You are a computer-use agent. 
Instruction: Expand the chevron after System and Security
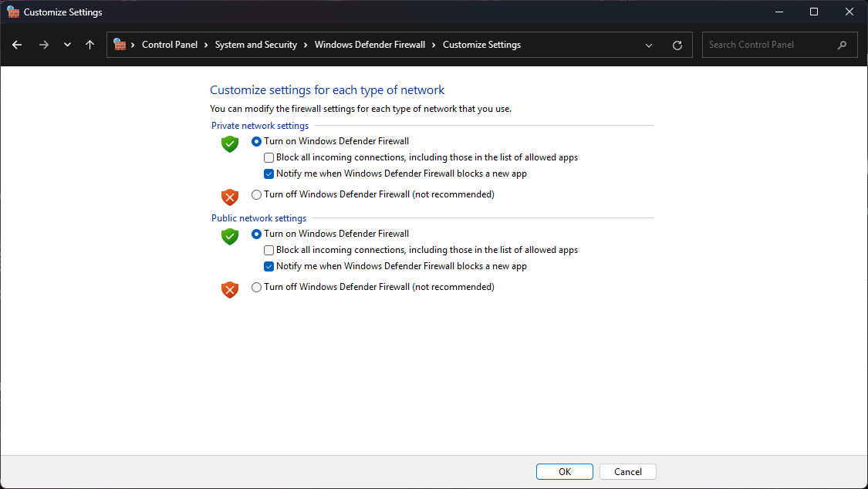tap(306, 45)
